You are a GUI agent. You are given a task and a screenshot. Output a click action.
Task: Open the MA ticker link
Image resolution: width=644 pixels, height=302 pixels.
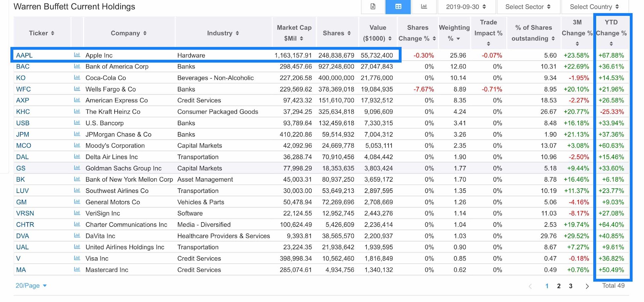tap(21, 269)
